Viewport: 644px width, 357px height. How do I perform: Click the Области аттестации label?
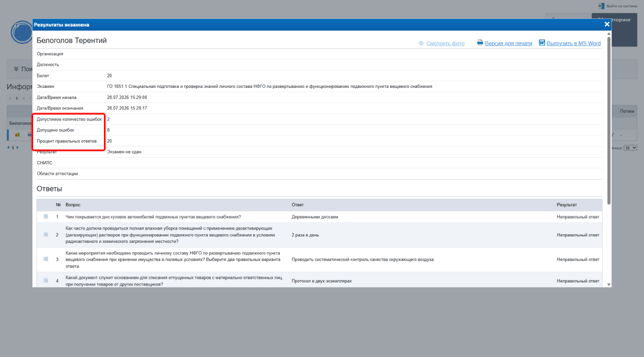(57, 173)
